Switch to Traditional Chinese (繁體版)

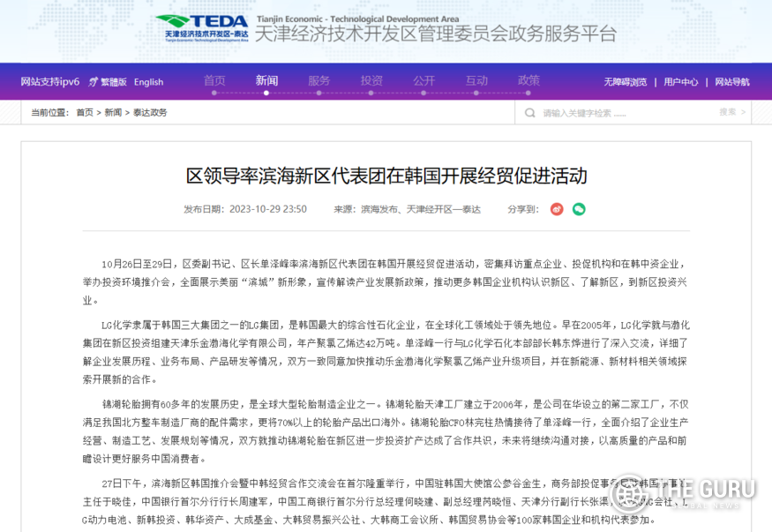(109, 82)
